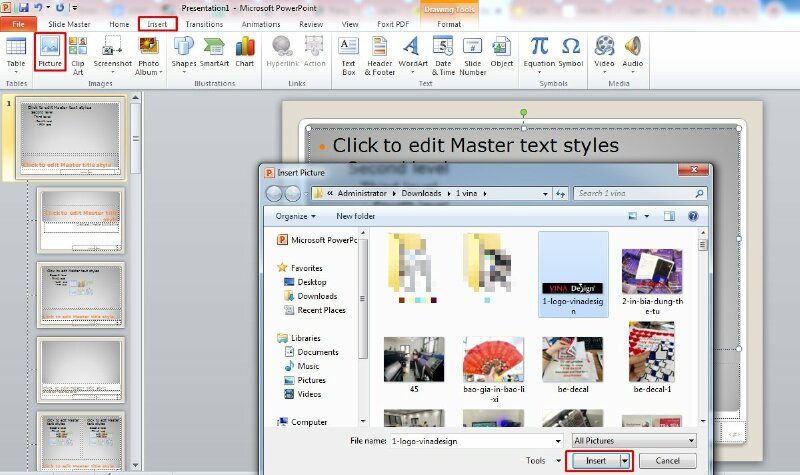The width and height of the screenshot is (800, 475).
Task: Open the Organize menu
Action: pyautogui.click(x=295, y=216)
